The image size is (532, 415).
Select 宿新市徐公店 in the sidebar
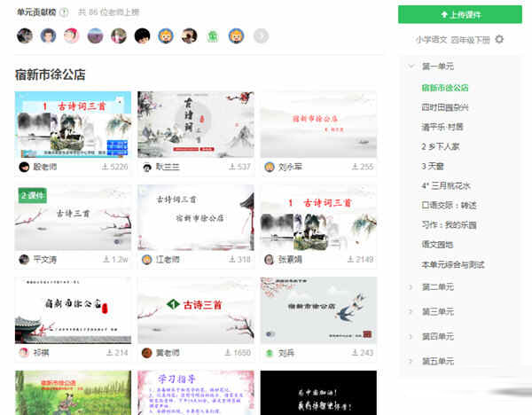[x=445, y=88]
